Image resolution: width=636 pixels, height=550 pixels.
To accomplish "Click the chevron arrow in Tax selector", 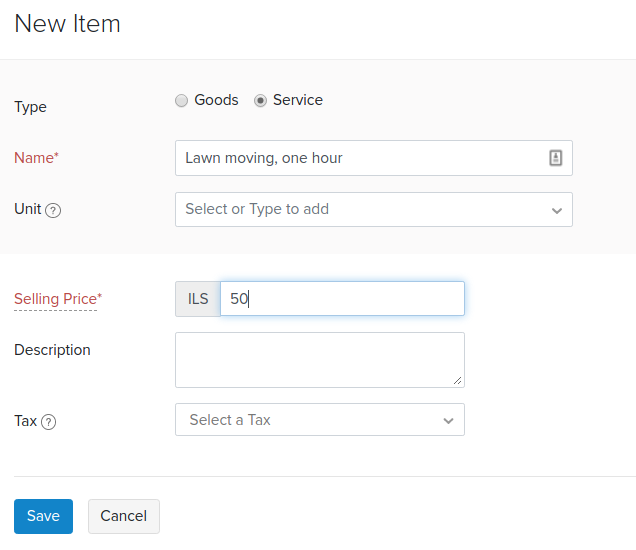I will pyautogui.click(x=448, y=421).
